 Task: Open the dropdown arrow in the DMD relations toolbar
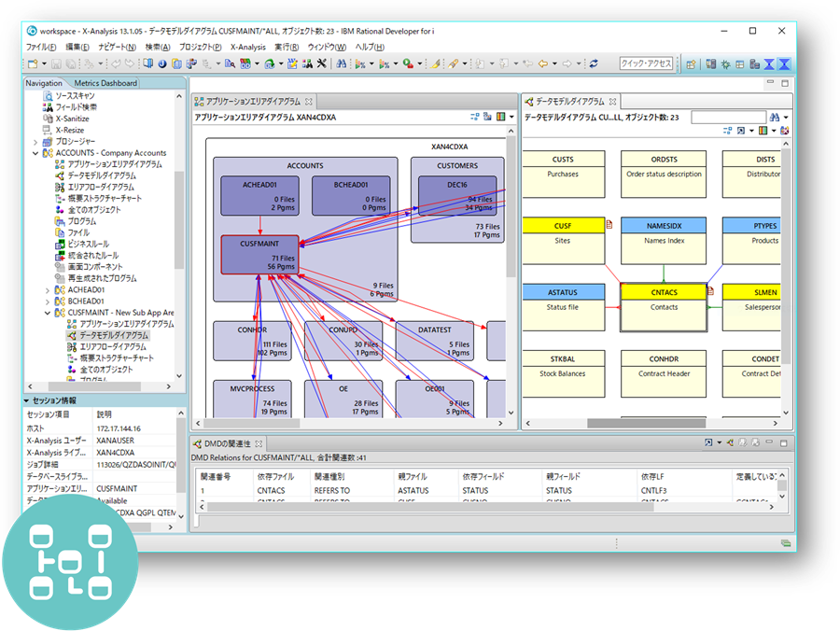pyautogui.click(x=719, y=442)
